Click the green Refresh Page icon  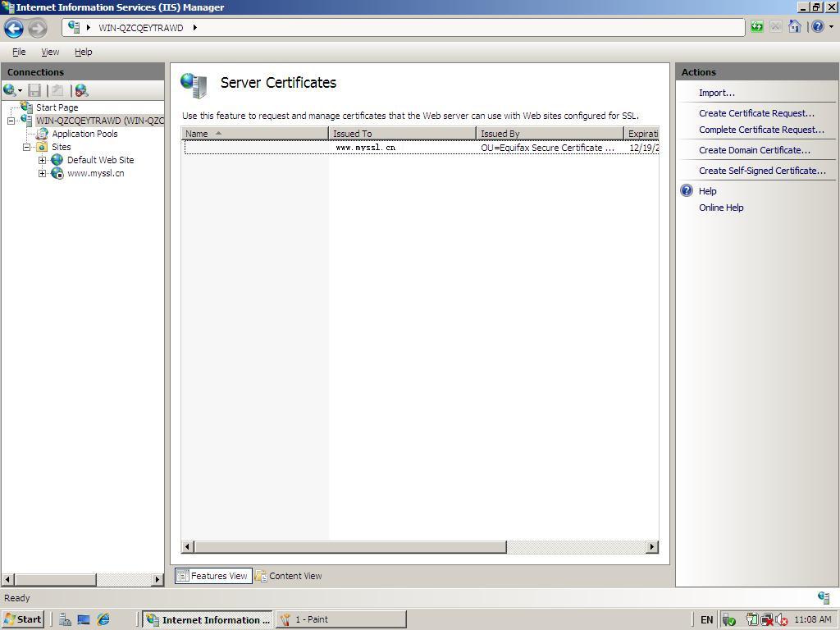[x=756, y=27]
